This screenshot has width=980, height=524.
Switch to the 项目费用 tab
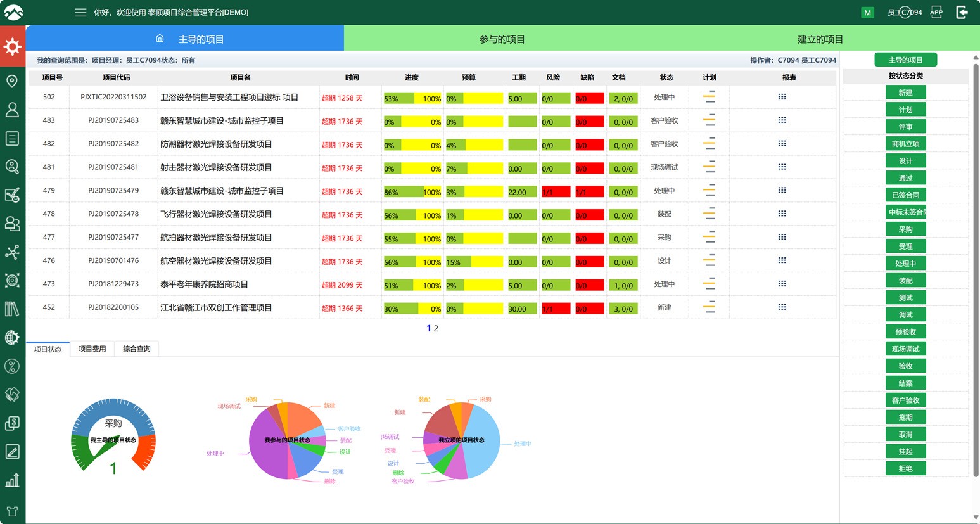click(91, 348)
